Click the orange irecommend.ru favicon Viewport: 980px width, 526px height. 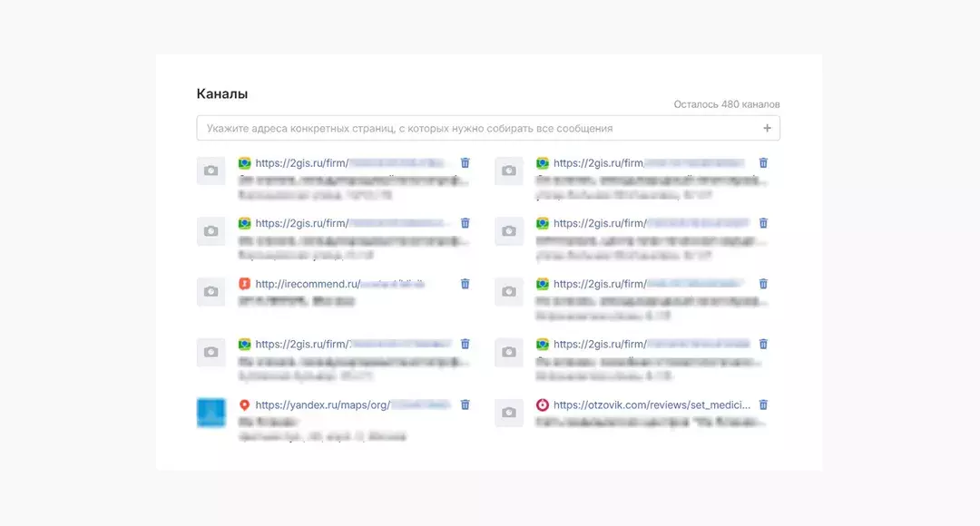[x=244, y=284]
